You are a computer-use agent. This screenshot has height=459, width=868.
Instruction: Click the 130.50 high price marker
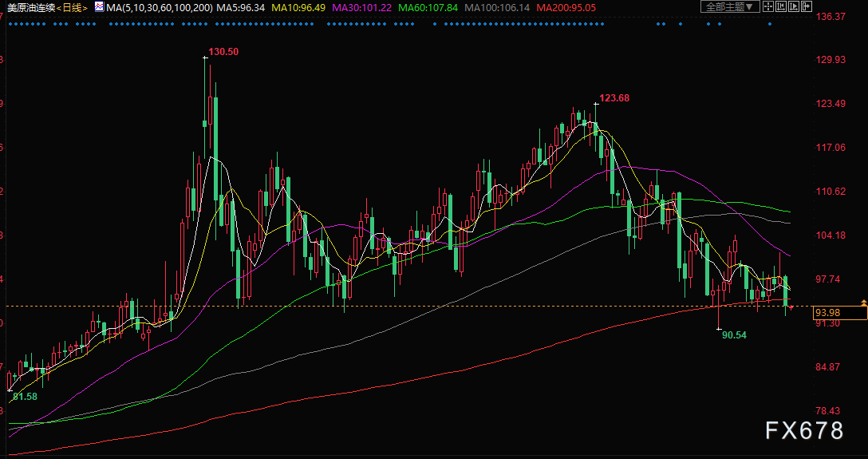coord(223,52)
